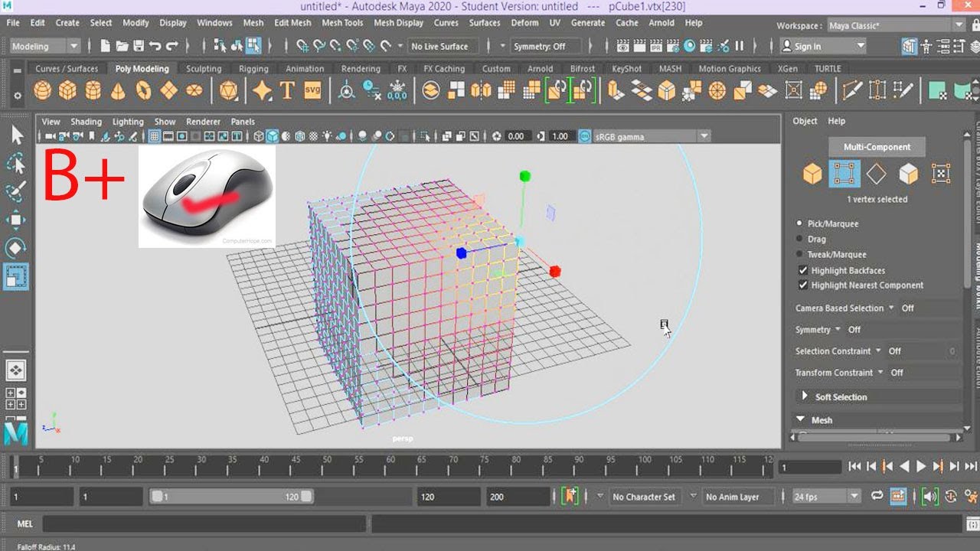Click the SVG import shelf icon
The image size is (980, 551).
point(312,90)
